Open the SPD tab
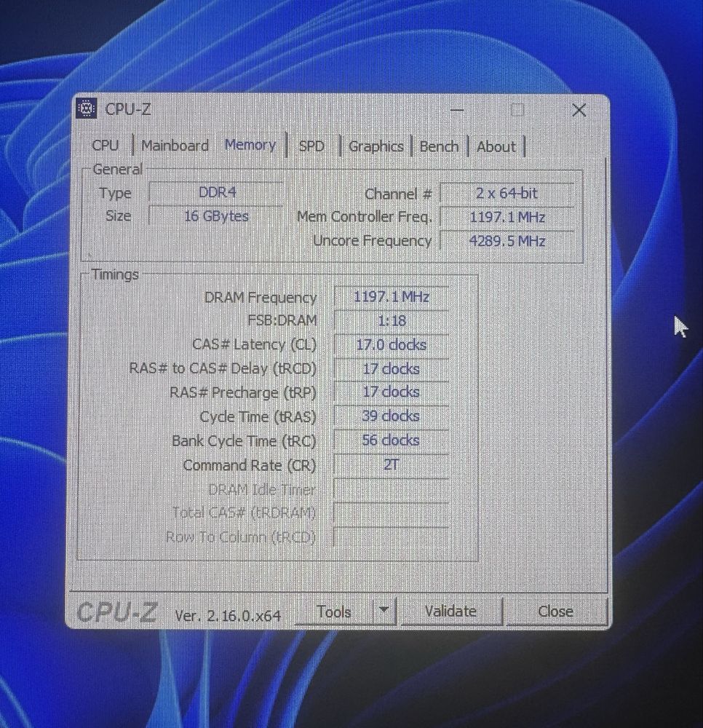Image resolution: width=703 pixels, height=728 pixels. click(311, 146)
